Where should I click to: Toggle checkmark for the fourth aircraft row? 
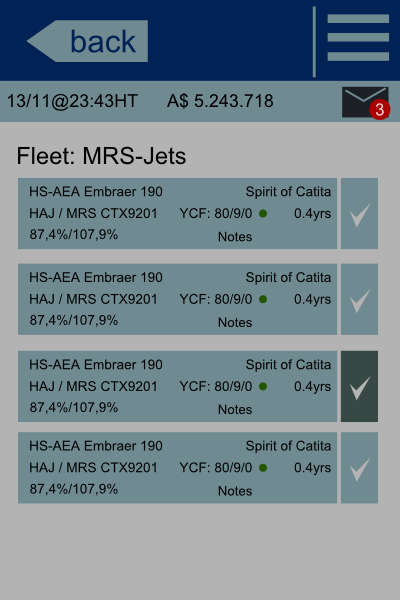[359, 468]
